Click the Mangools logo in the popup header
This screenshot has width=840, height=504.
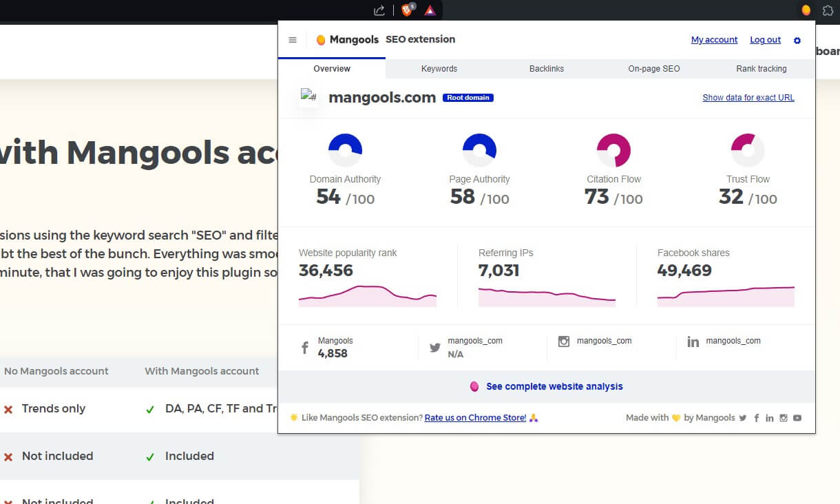point(347,40)
